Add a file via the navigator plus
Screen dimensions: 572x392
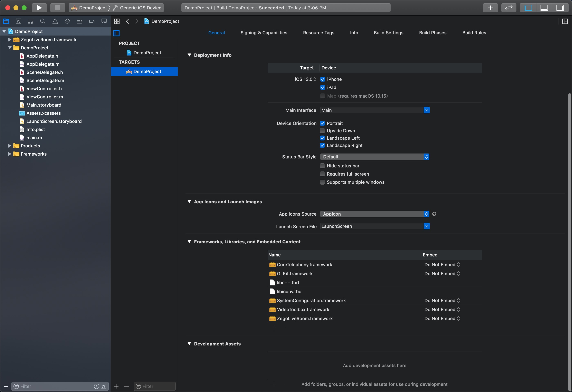(6, 386)
